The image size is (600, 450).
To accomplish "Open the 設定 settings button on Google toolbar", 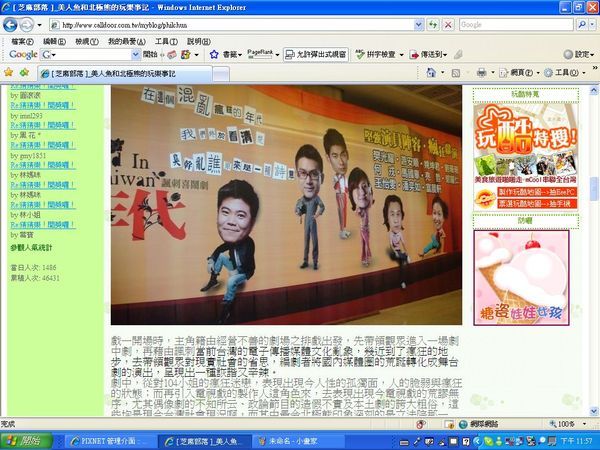I will (579, 54).
